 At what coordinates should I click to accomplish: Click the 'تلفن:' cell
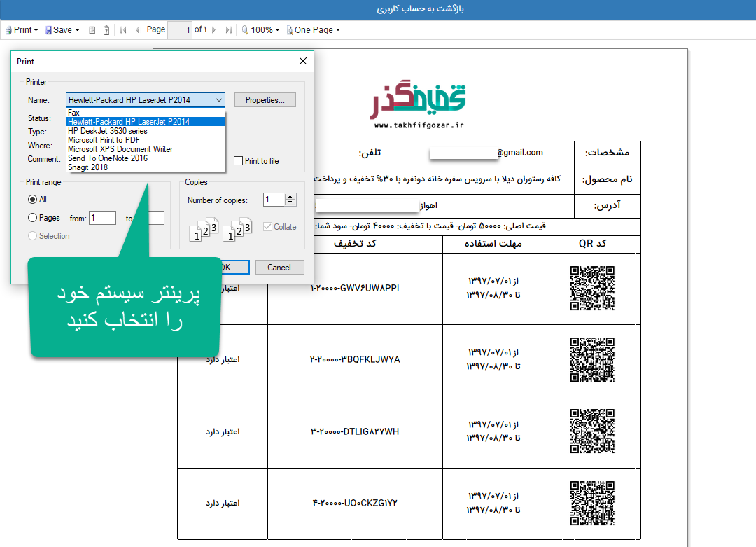coord(370,153)
